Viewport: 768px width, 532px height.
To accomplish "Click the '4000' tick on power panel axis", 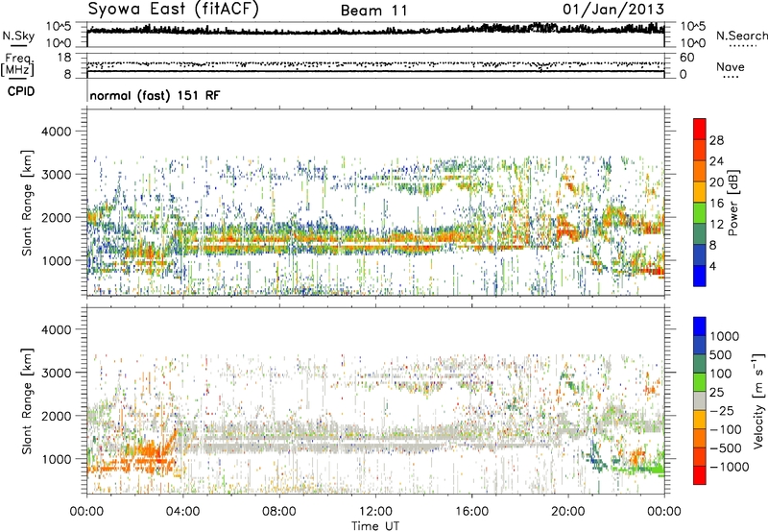I will pos(57,132).
